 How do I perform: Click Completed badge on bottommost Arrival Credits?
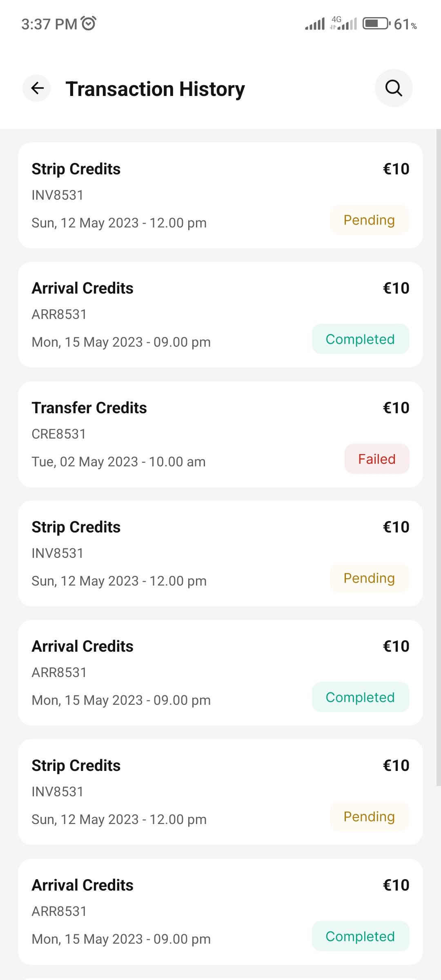360,936
